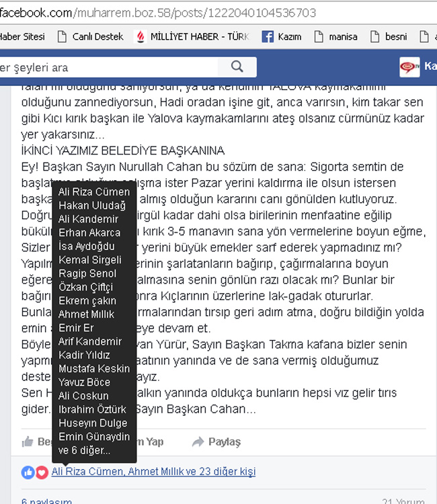
Task: Open the reactions list link showing 23 diğer kişi
Action: pyautogui.click(x=153, y=472)
